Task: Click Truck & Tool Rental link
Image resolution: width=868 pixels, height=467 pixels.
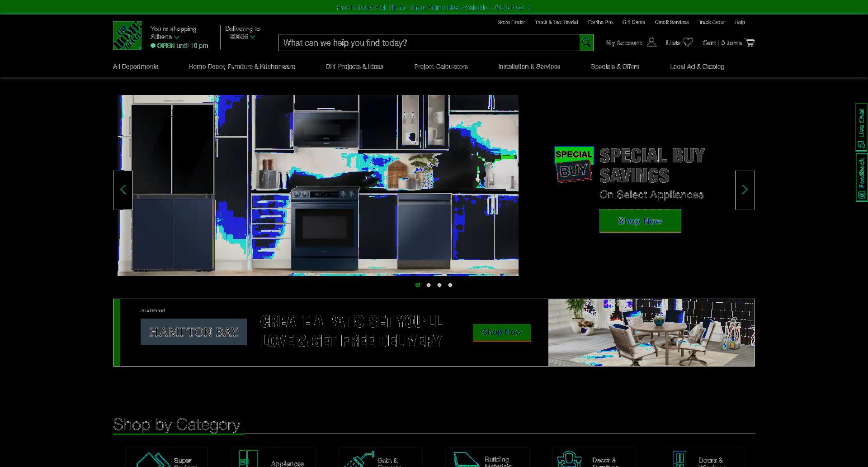Action: pyautogui.click(x=557, y=22)
